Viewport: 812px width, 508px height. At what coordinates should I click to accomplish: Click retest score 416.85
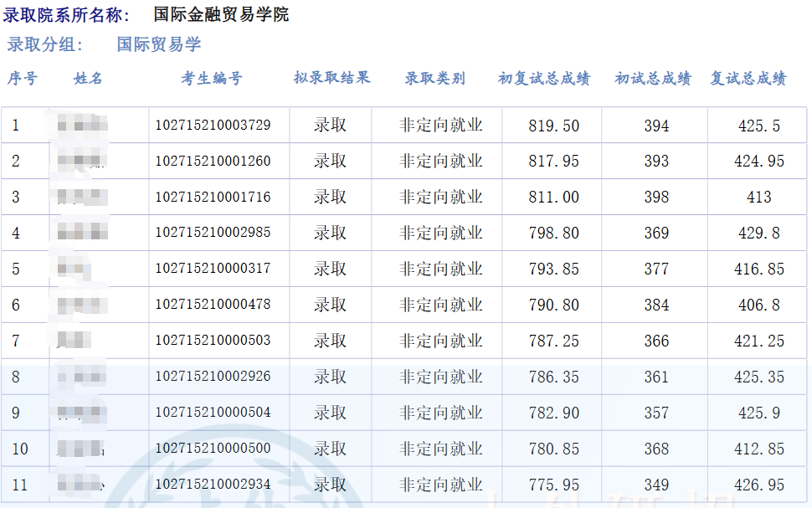(758, 269)
